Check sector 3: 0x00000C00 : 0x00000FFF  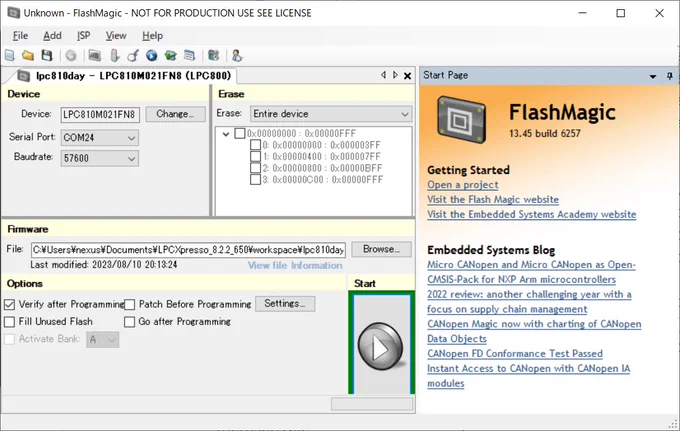255,180
